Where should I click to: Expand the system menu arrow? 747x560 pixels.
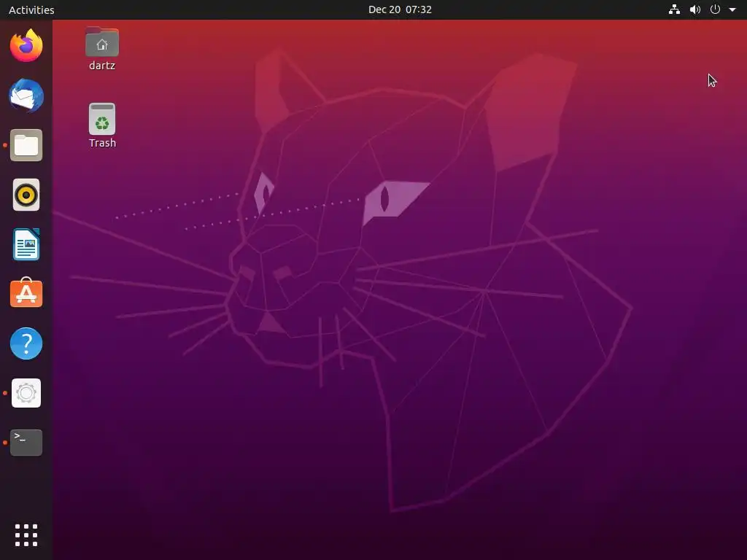732,9
